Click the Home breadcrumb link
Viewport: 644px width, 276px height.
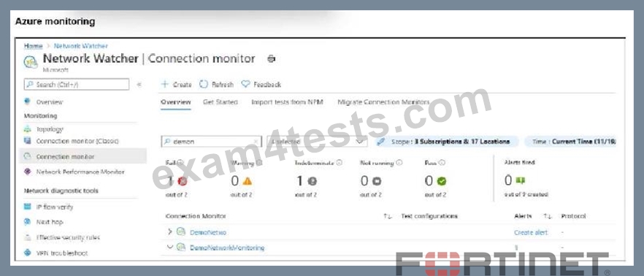(34, 46)
